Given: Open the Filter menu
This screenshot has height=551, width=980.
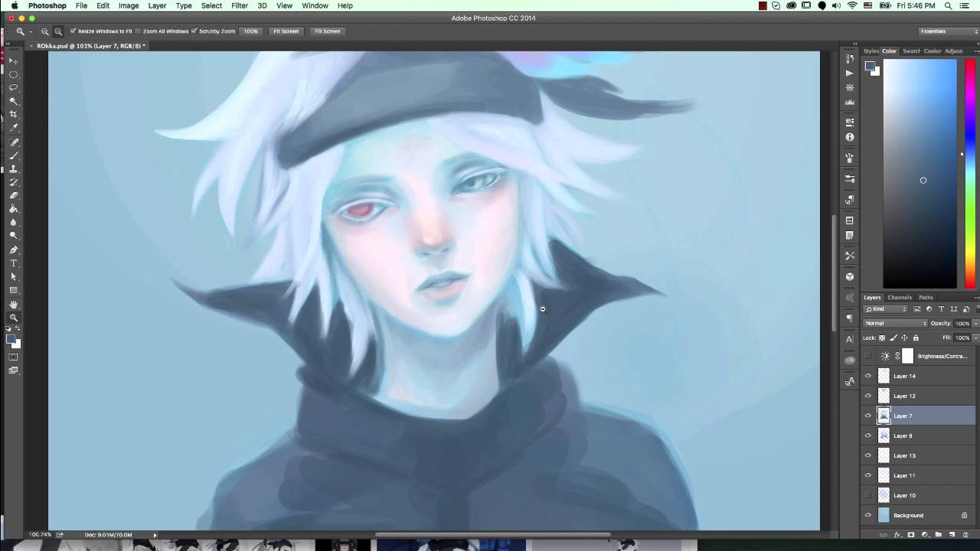Looking at the screenshot, I should pyautogui.click(x=240, y=5).
